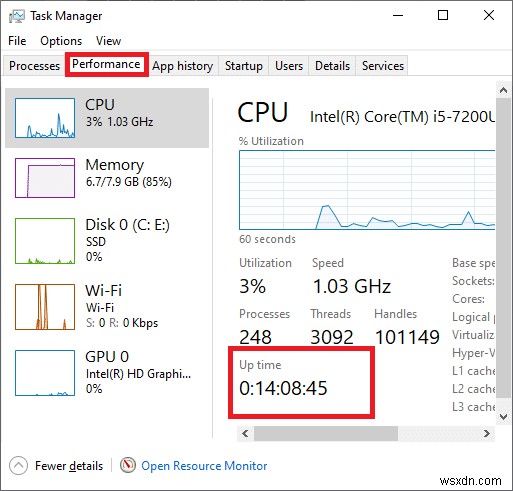Click the Cores: label

pos(468,299)
